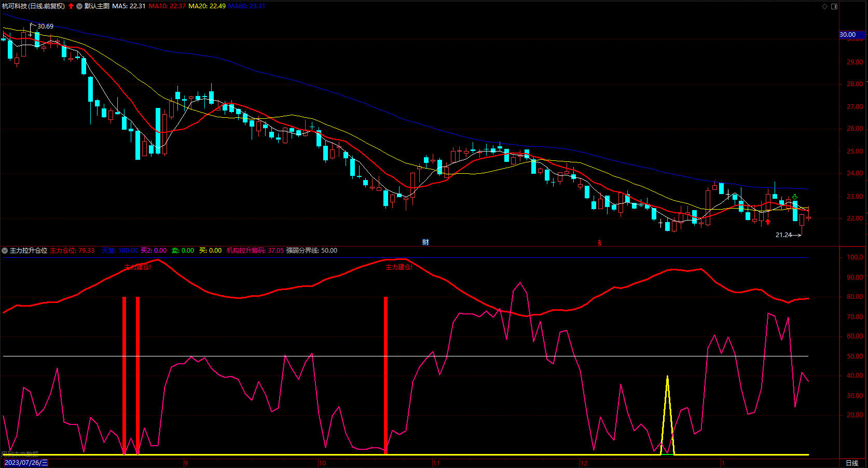
Task: Select the MA5: 22.31 indicator label
Action: pyautogui.click(x=129, y=6)
